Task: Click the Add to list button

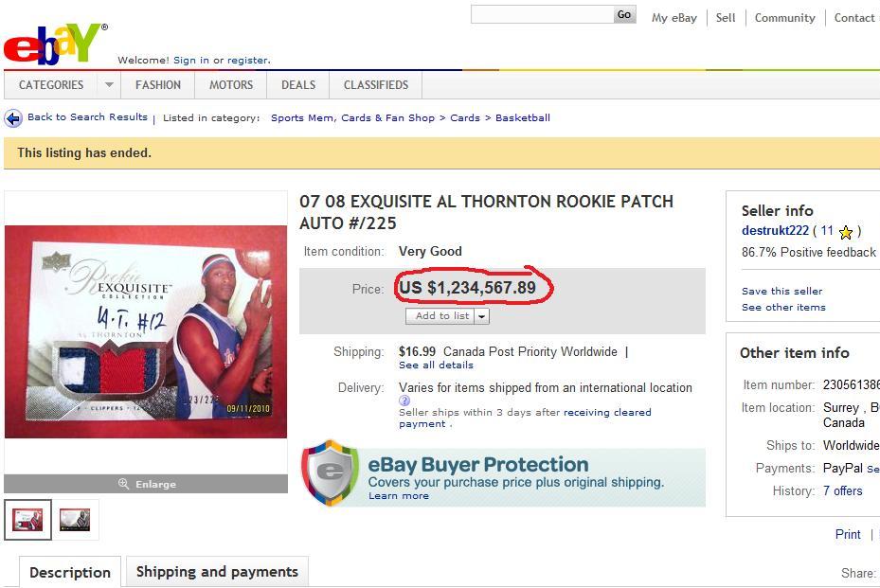Action: (x=440, y=316)
